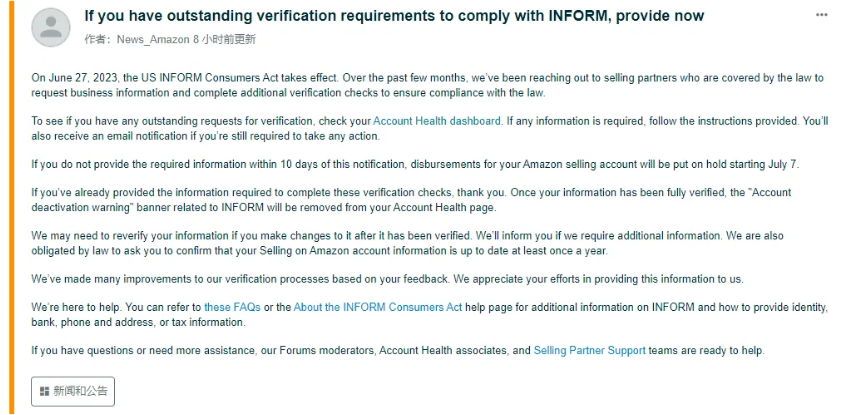Click the paragraph mentioning Account deactivation warning banner

click(x=411, y=200)
